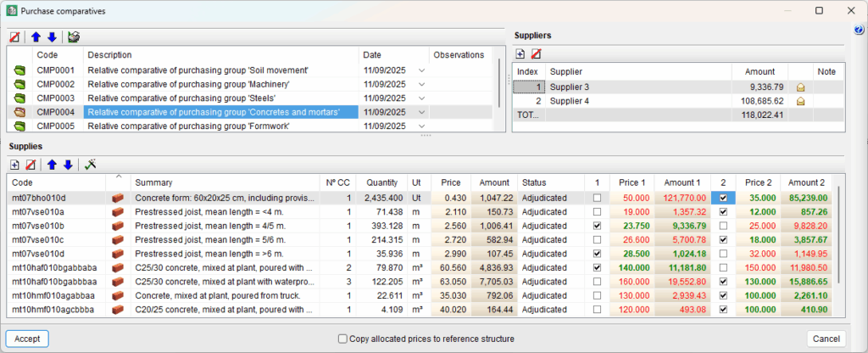Check supplier 1 box for mt07bho010d row
868x353 pixels.
coord(597,197)
